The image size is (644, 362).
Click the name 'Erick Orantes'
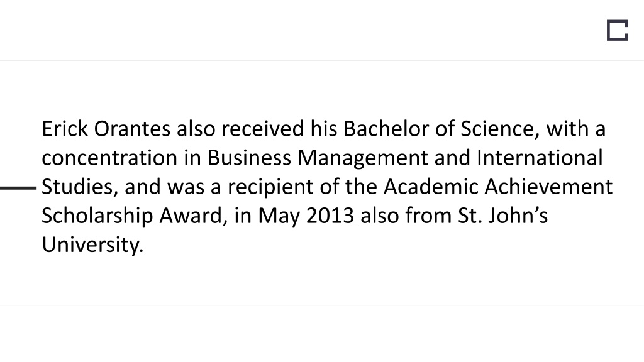pos(106,129)
